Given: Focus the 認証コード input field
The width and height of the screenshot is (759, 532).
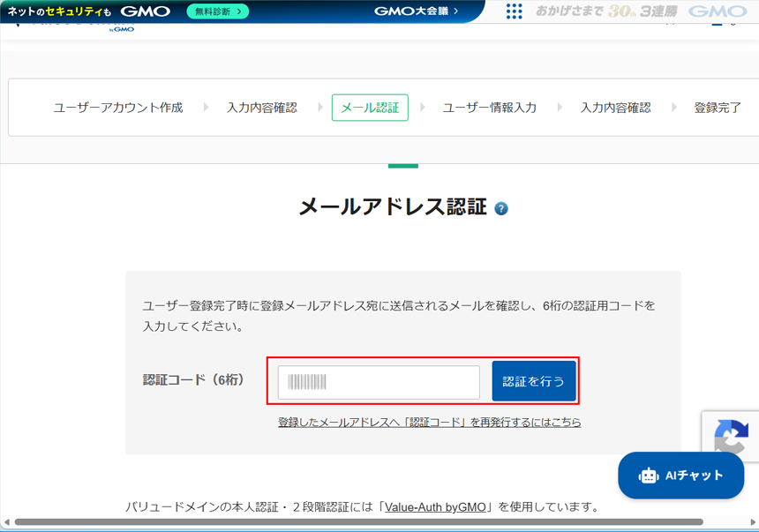Looking at the screenshot, I should click(x=379, y=382).
